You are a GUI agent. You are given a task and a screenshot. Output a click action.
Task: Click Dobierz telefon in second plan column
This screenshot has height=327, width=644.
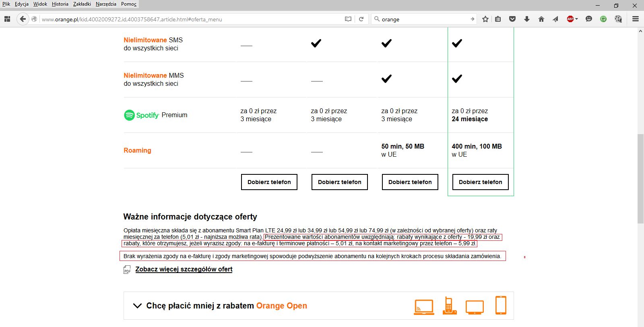pyautogui.click(x=340, y=182)
